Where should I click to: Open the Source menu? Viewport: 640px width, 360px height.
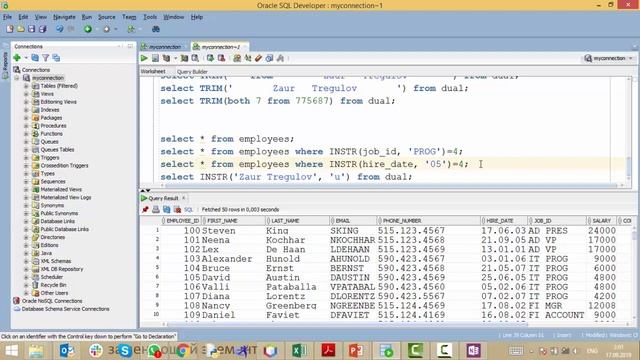click(107, 17)
